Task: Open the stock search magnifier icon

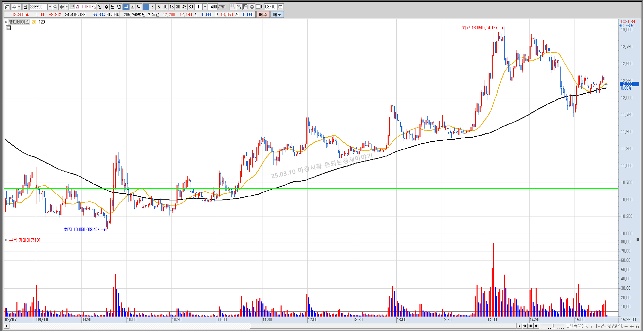Action: coord(55,7)
